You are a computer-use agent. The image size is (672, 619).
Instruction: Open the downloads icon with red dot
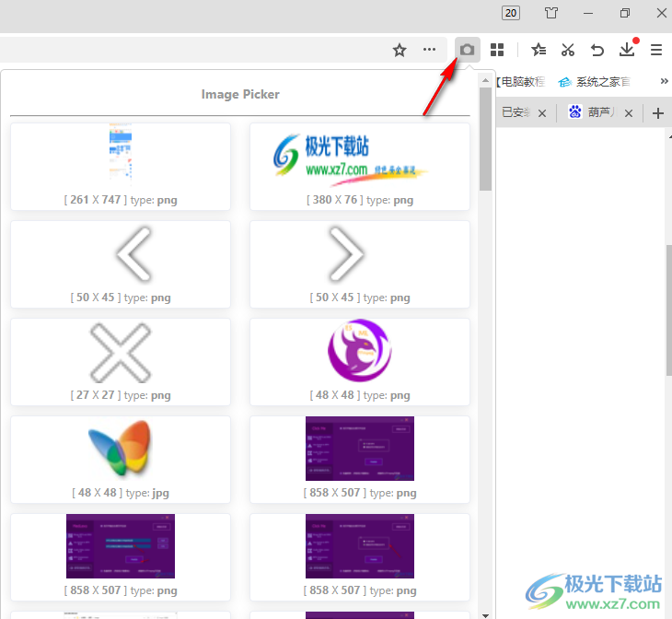(x=627, y=49)
